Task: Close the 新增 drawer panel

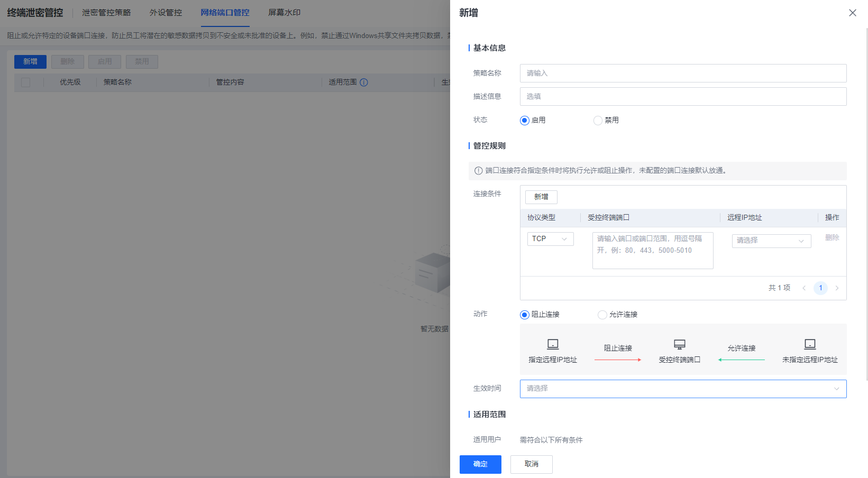Action: point(852,13)
